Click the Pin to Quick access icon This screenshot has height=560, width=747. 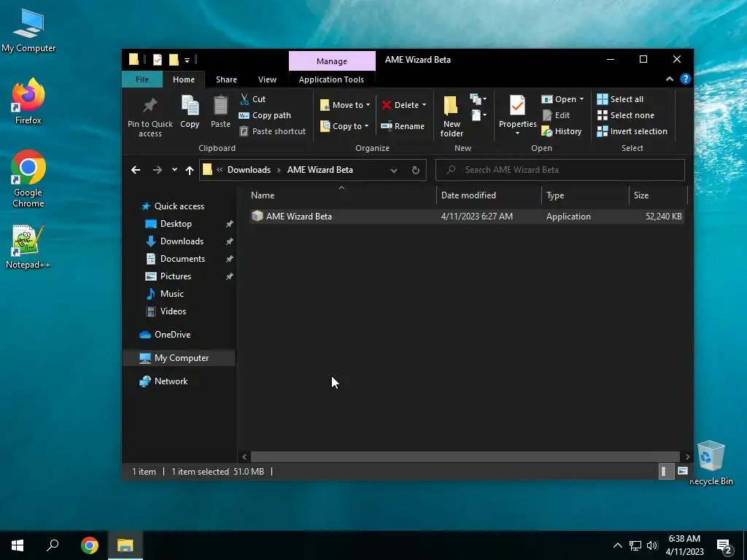point(150,105)
